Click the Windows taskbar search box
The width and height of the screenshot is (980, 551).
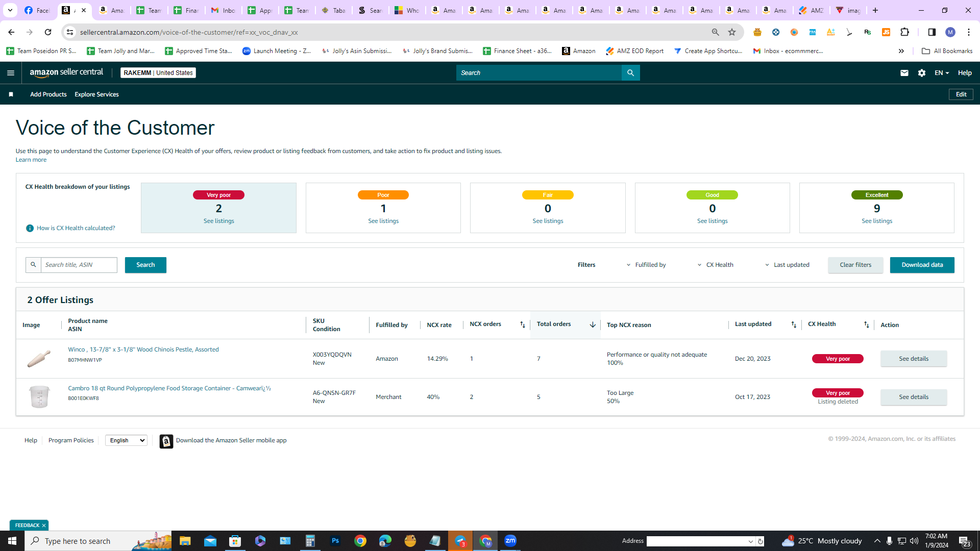(x=98, y=541)
